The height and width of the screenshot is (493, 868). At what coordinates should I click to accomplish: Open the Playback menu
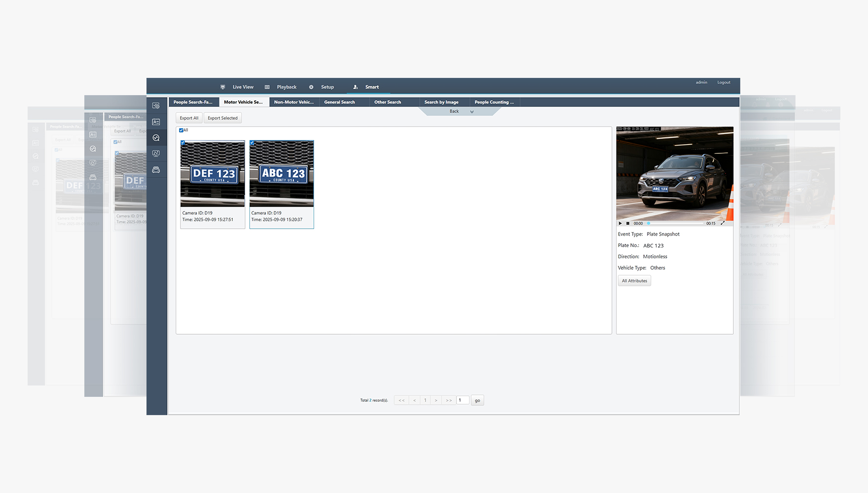(286, 87)
